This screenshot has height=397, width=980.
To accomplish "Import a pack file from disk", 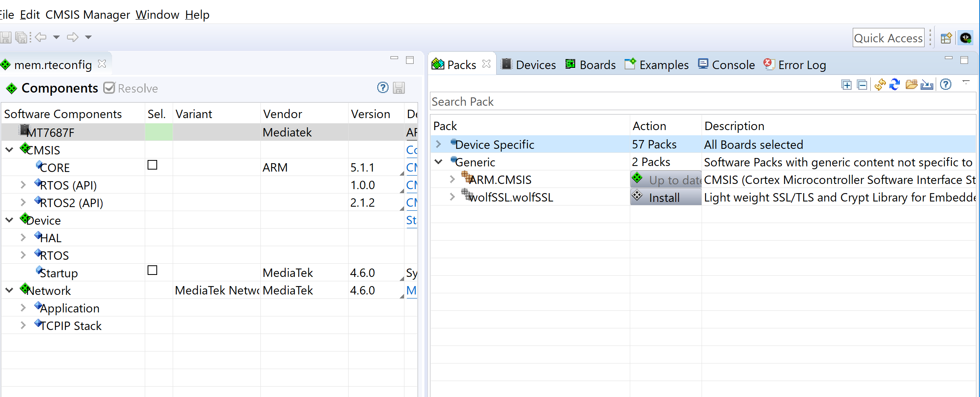I will (x=927, y=85).
